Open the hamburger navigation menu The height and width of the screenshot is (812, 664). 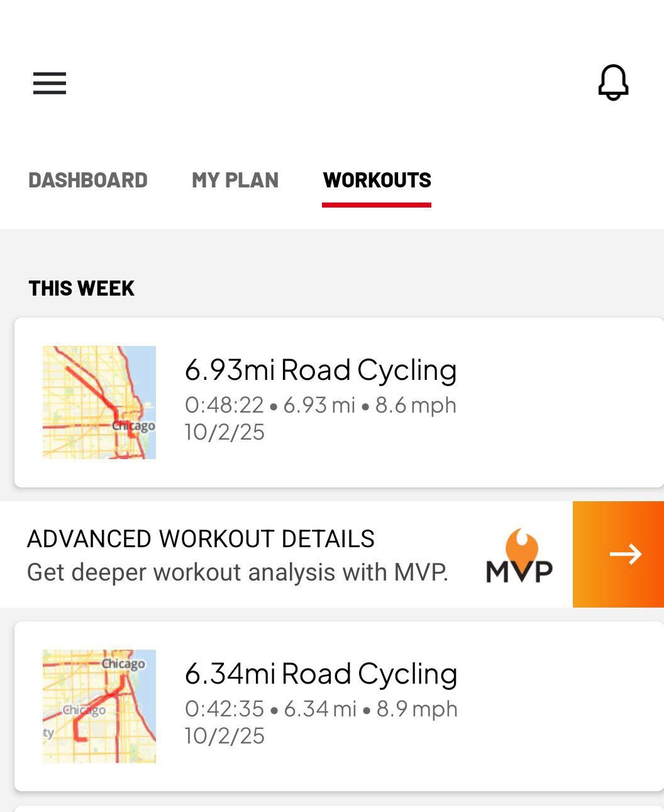50,83
